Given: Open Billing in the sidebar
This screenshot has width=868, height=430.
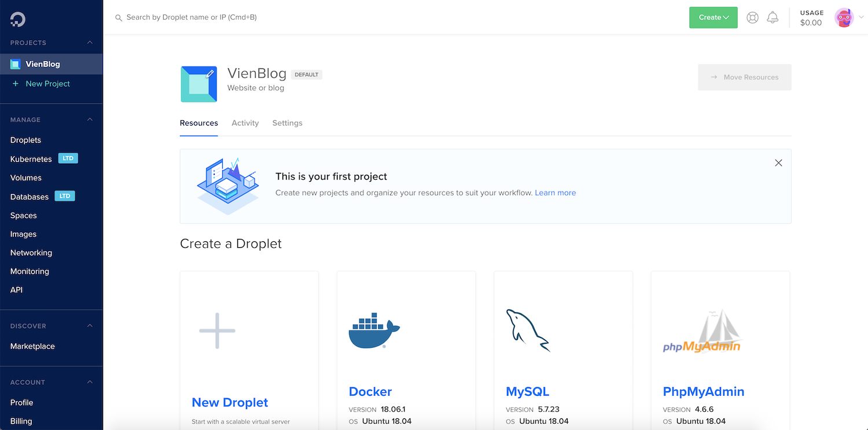Looking at the screenshot, I should [x=21, y=421].
